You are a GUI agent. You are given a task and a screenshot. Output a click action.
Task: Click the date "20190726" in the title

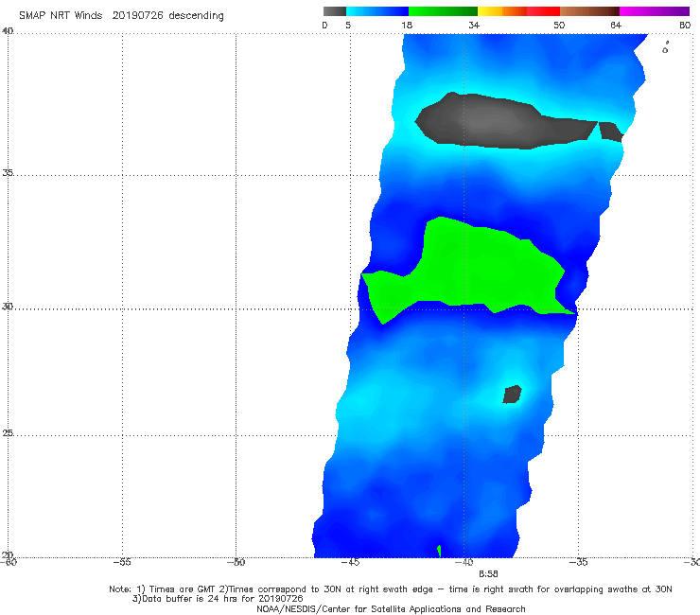[x=137, y=15]
